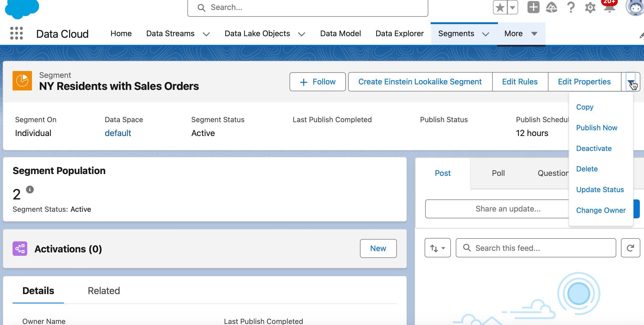
Task: Click the Search this feed field
Action: pyautogui.click(x=536, y=248)
